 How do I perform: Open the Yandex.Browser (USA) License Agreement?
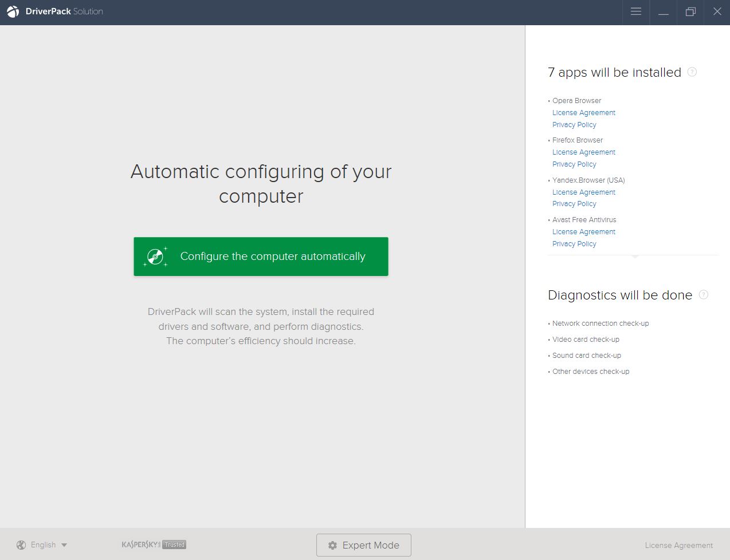[x=583, y=192]
